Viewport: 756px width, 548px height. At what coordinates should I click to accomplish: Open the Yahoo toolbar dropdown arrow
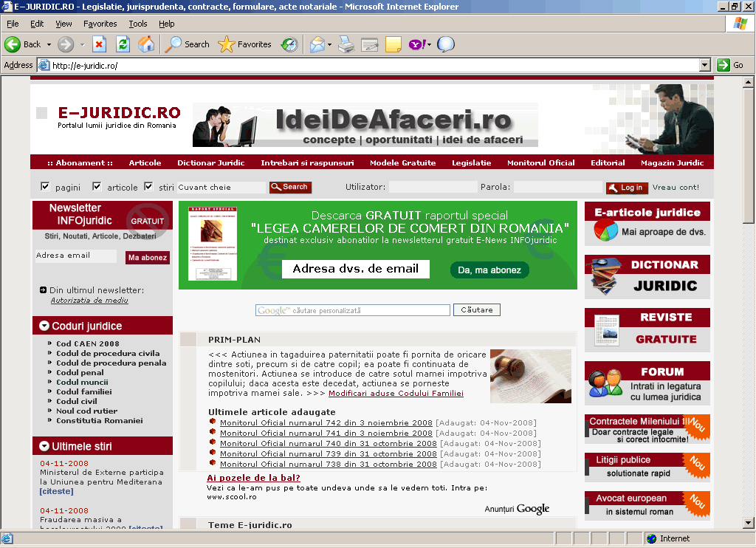tap(429, 44)
